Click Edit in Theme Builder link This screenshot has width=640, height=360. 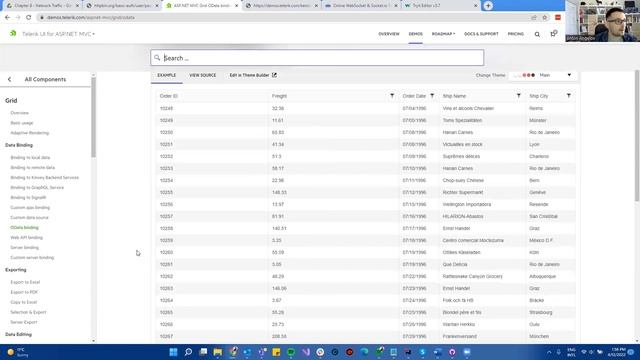pos(253,75)
